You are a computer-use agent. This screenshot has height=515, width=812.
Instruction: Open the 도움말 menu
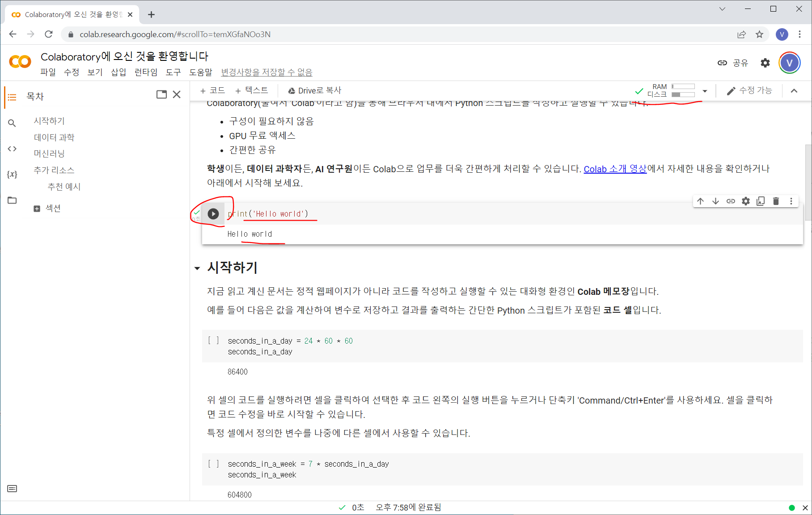pos(201,72)
